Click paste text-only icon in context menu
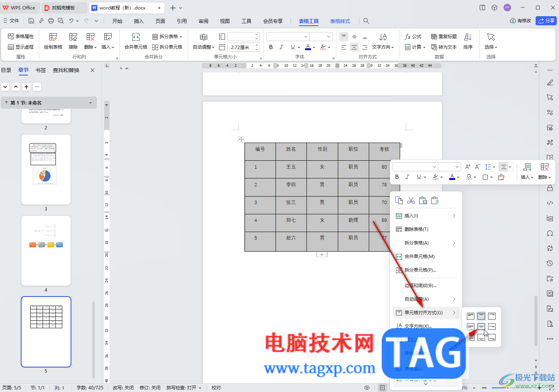Image resolution: width=559 pixels, height=392 pixels. pyautogui.click(x=435, y=200)
